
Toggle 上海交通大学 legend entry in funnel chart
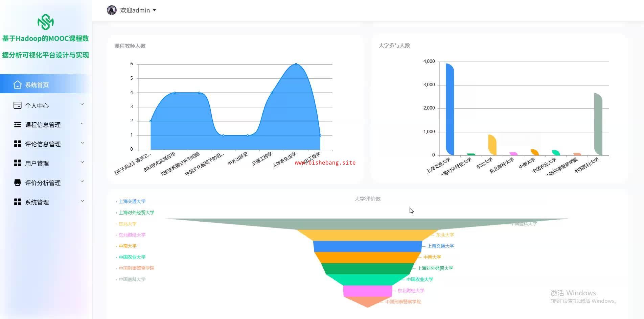(131, 201)
